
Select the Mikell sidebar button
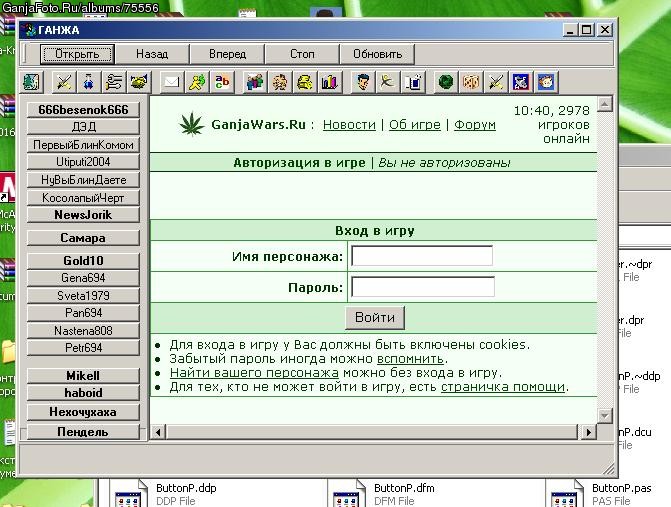pos(83,376)
